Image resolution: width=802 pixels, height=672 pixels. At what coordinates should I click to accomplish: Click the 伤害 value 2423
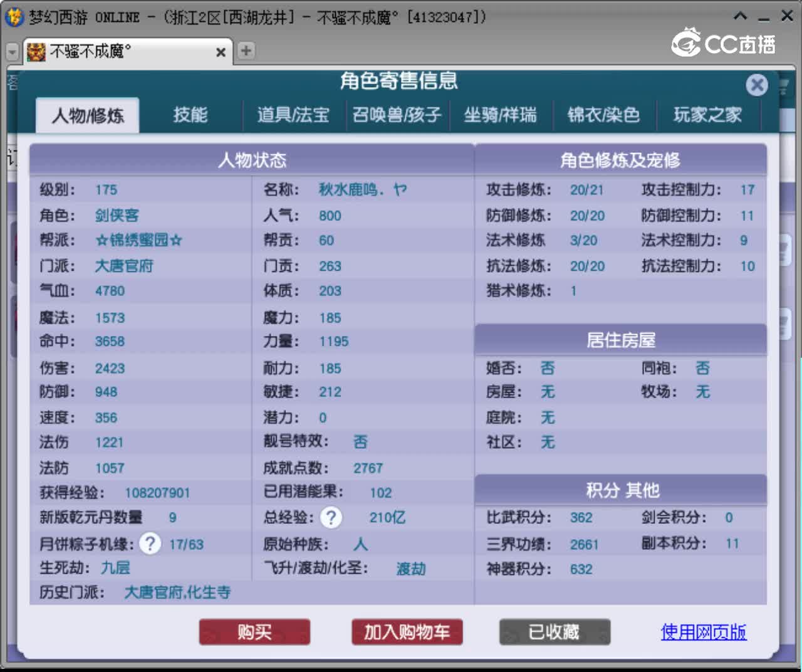coord(110,369)
